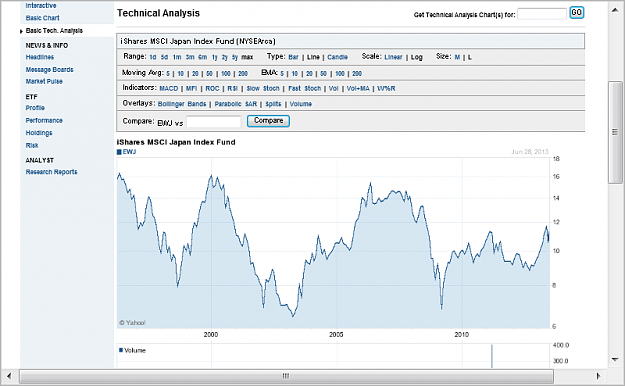Add Slow Stoch indicator
The height and width of the screenshot is (386, 625).
[263, 89]
